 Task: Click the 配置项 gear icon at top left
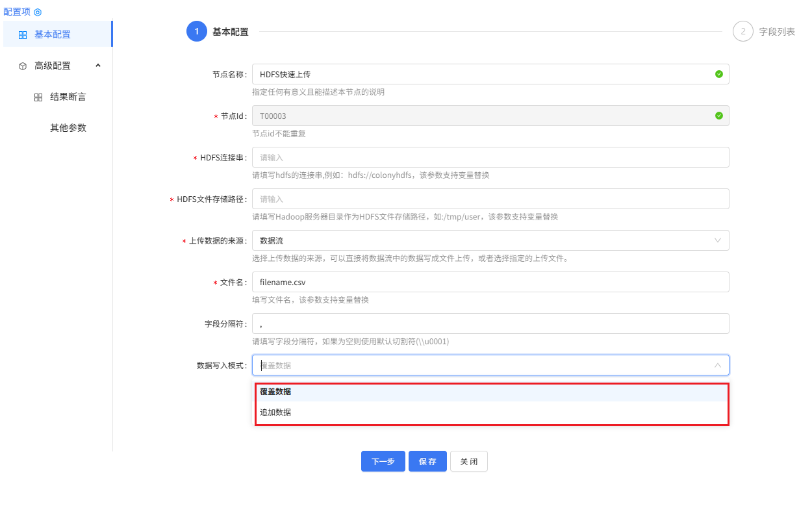[x=38, y=11]
